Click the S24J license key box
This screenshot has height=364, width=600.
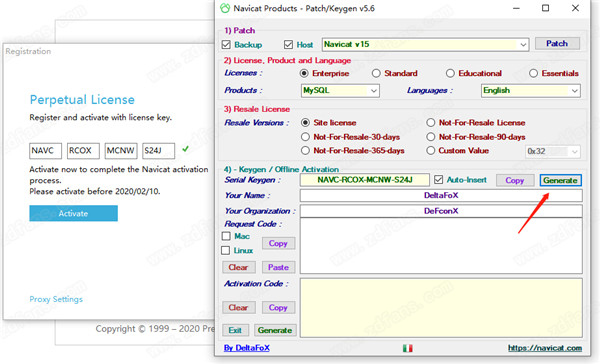(159, 151)
